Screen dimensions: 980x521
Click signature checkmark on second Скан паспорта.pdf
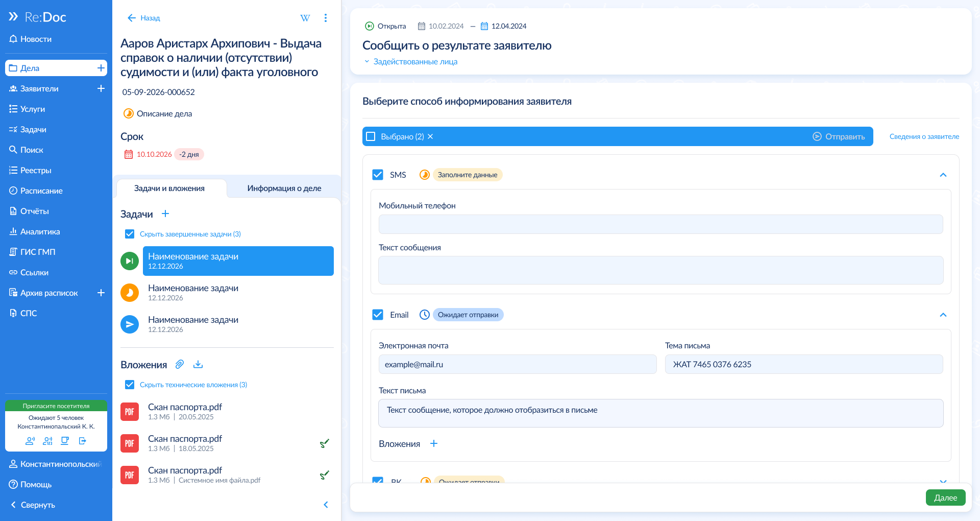pos(324,443)
